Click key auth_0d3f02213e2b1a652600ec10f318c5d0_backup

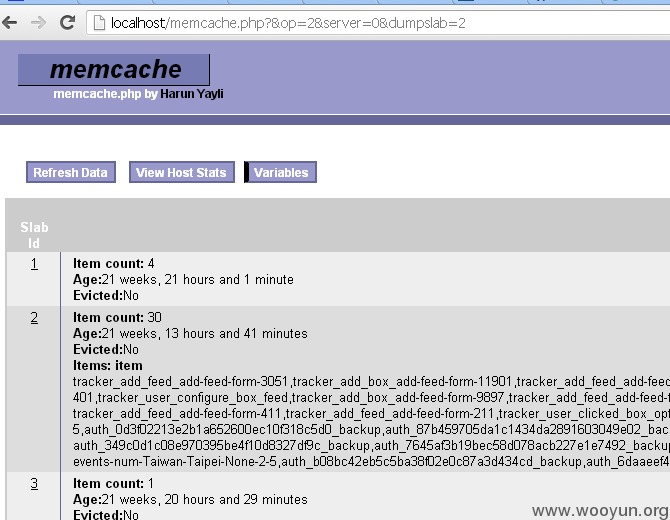tap(233, 430)
